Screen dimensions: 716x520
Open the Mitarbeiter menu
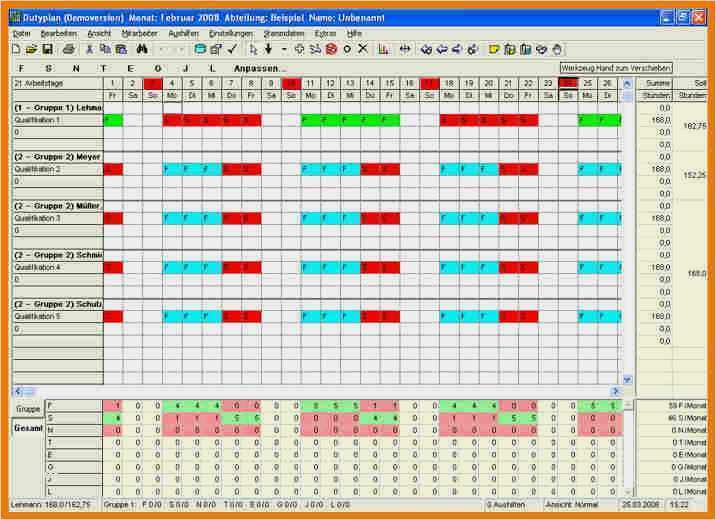click(x=139, y=33)
